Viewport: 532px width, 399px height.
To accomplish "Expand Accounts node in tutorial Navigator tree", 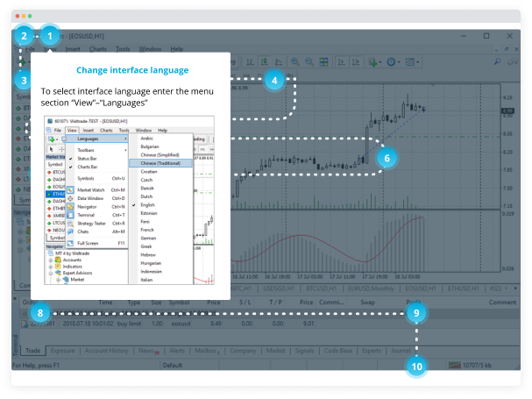I will click(51, 260).
